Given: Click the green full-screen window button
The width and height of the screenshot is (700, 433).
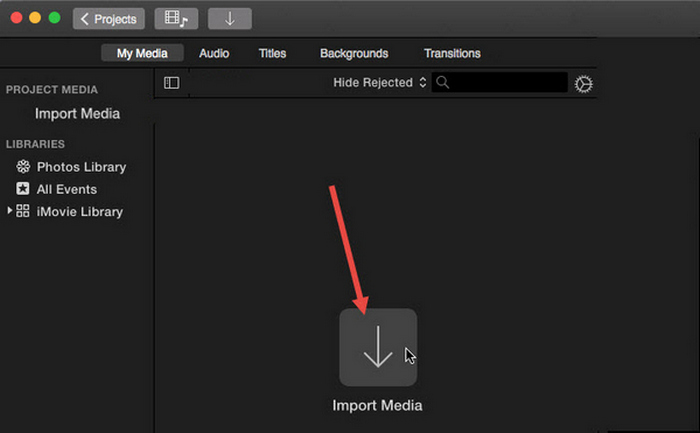Looking at the screenshot, I should (54, 19).
